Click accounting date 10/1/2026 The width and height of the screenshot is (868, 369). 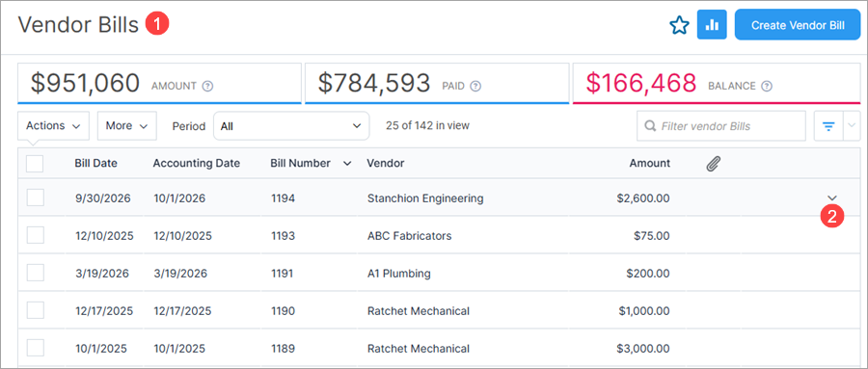click(179, 198)
